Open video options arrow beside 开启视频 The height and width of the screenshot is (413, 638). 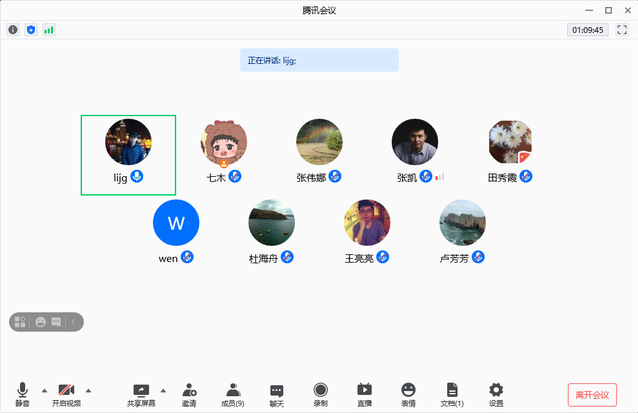[88, 390]
